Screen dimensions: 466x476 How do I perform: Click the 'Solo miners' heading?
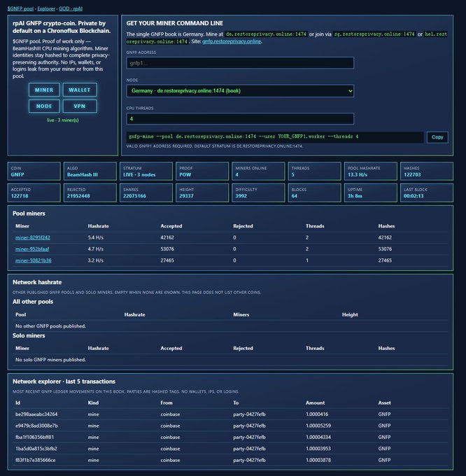pos(29,336)
